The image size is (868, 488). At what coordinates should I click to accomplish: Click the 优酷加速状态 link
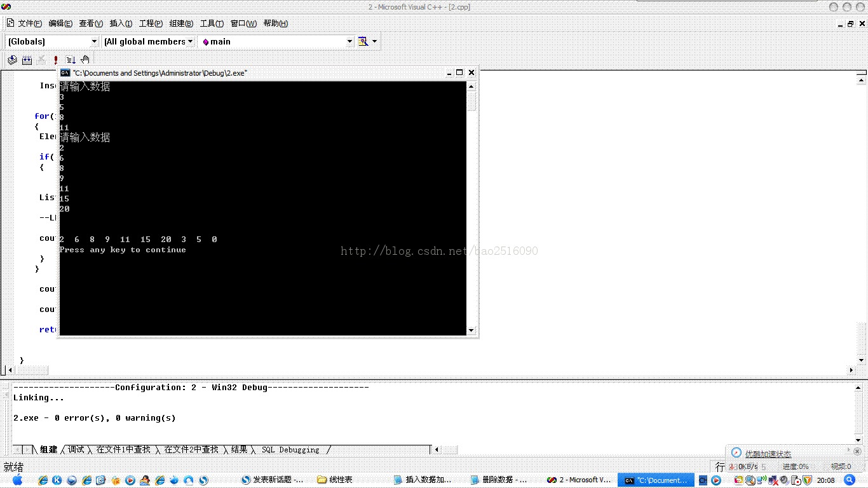pos(768,454)
